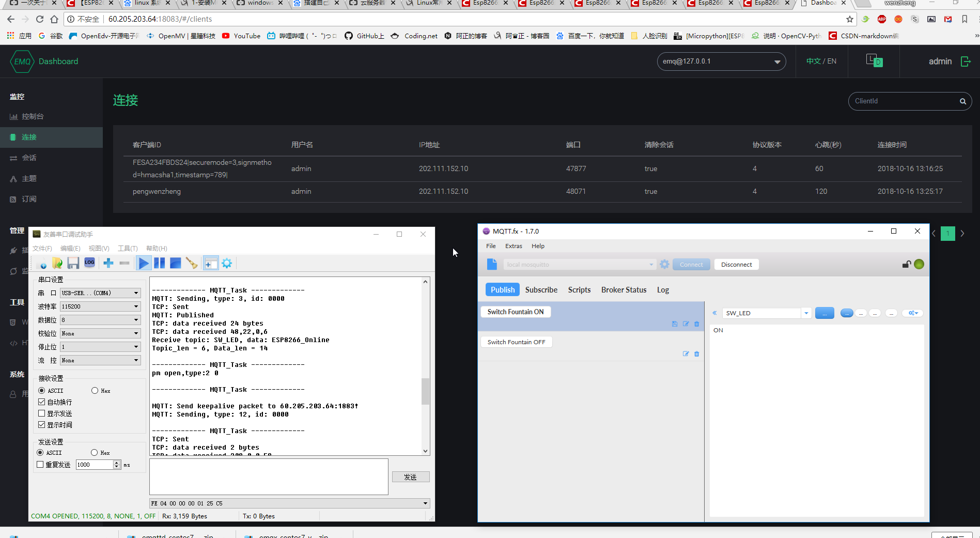The height and width of the screenshot is (538, 980).
Task: Click the add panel window icon in serial toolbar
Action: (211, 264)
